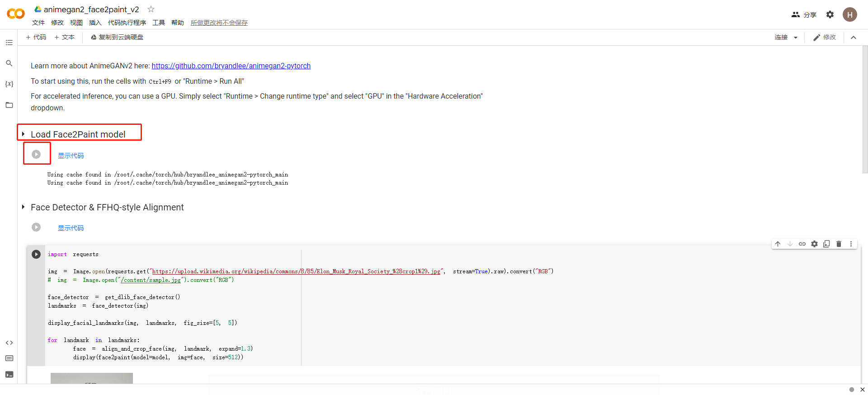Open the 连接 connect dropdown arrow
Image resolution: width=868 pixels, height=395 pixels.
[796, 38]
